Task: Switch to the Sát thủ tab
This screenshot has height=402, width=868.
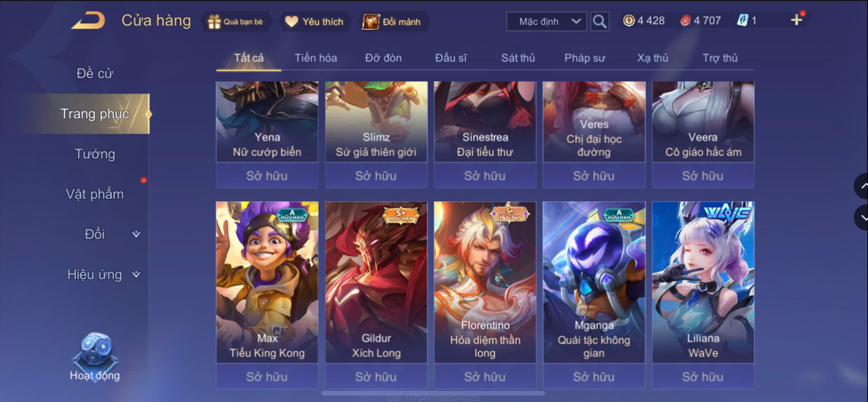Action: (x=518, y=58)
